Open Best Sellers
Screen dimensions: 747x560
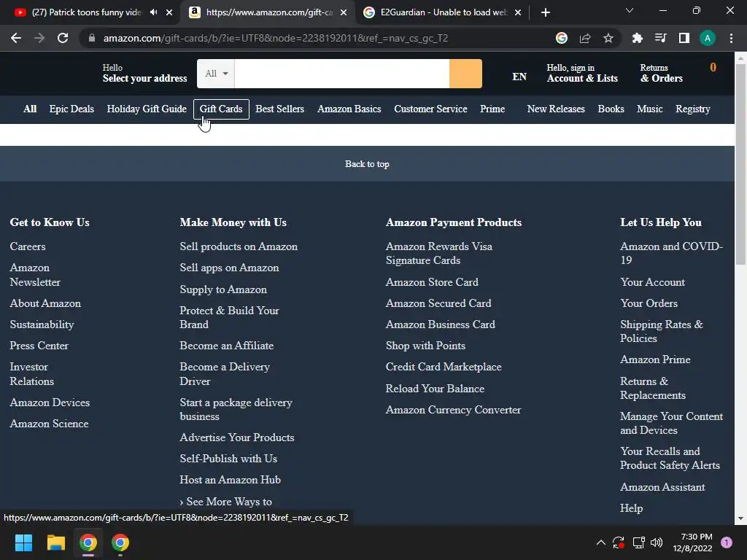click(279, 109)
